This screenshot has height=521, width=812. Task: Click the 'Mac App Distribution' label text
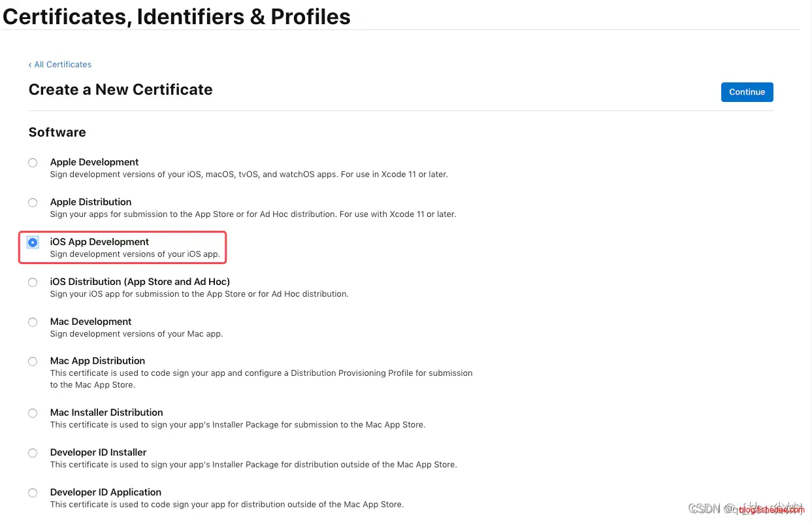tap(97, 361)
